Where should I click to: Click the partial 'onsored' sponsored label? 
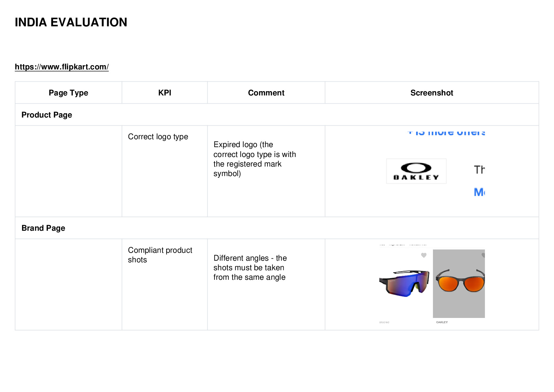(384, 322)
